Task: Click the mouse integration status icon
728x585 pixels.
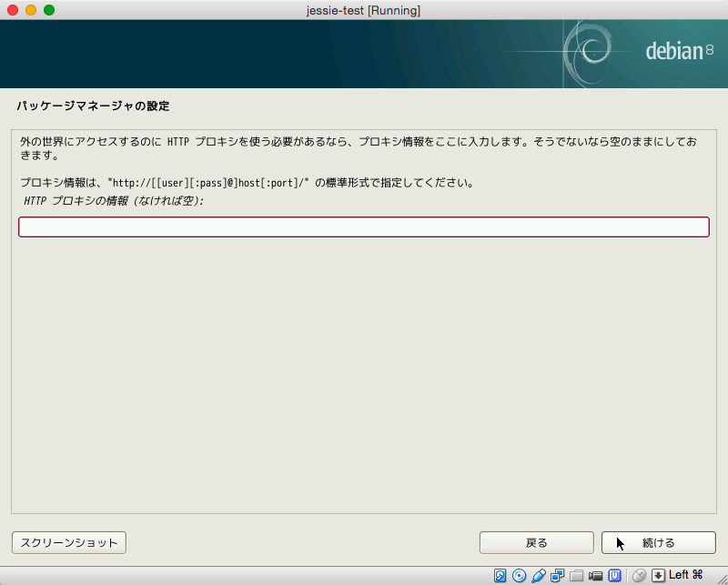Action: pos(640,575)
